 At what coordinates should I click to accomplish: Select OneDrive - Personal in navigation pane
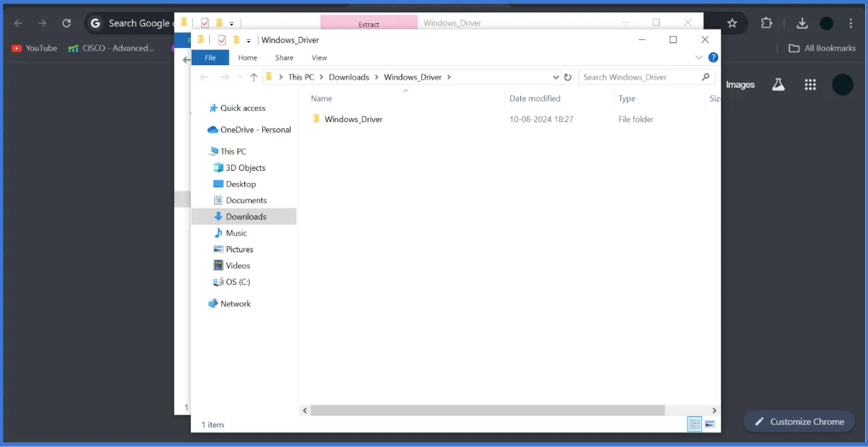coord(256,130)
